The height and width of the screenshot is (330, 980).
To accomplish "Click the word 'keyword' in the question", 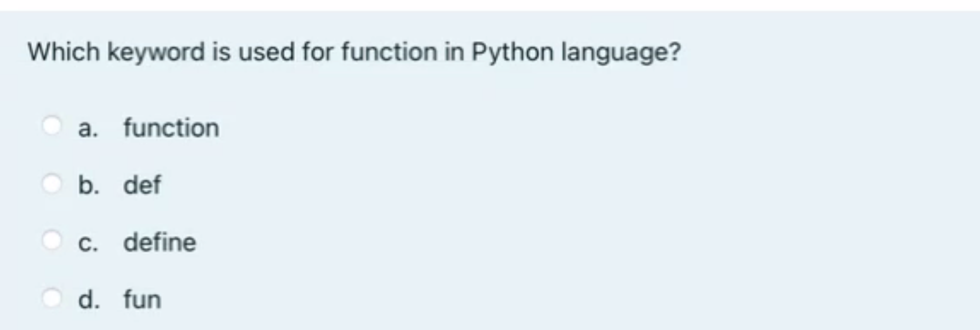I will tap(156, 53).
